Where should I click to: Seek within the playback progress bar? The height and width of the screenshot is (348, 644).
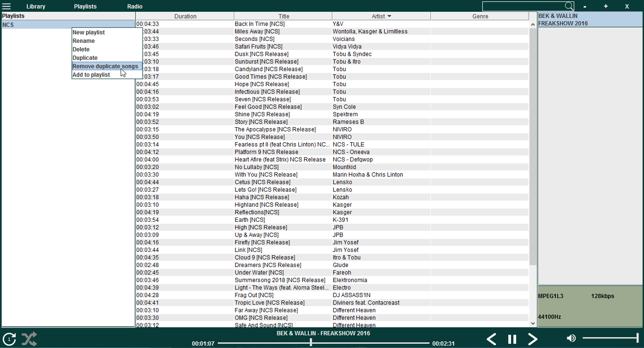323,342
